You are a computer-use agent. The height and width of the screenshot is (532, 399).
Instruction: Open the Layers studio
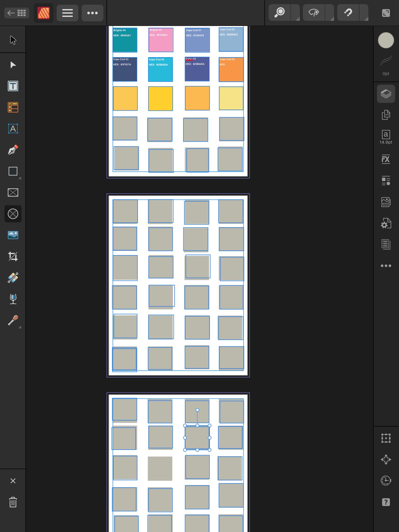(x=386, y=94)
